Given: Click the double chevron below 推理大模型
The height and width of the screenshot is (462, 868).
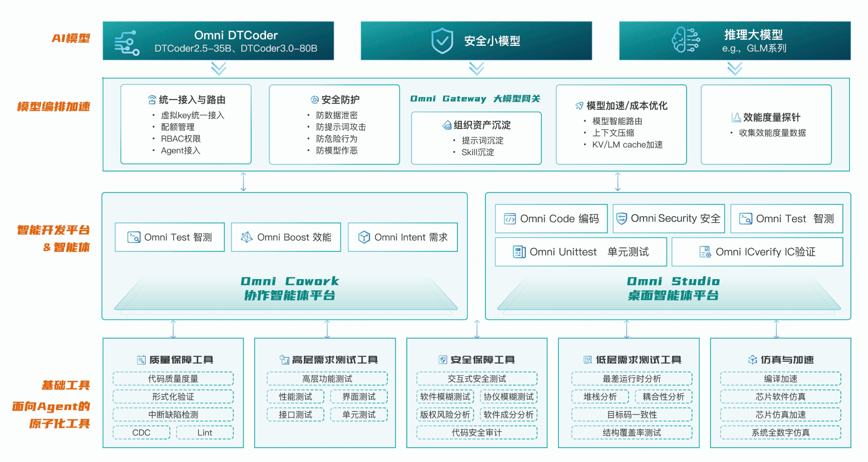Looking at the screenshot, I should (735, 68).
